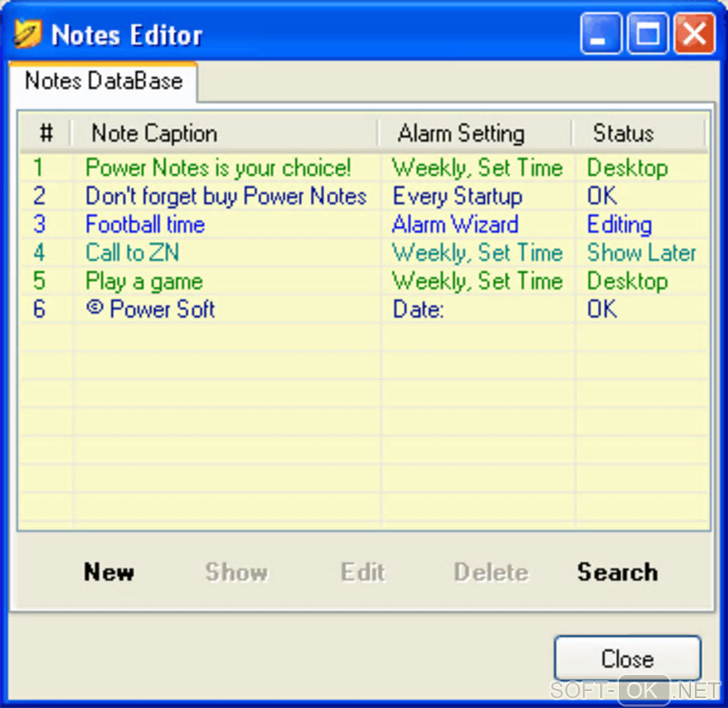Click 'Weekly, Set Time' in row 1
728x708 pixels.
coord(477,168)
